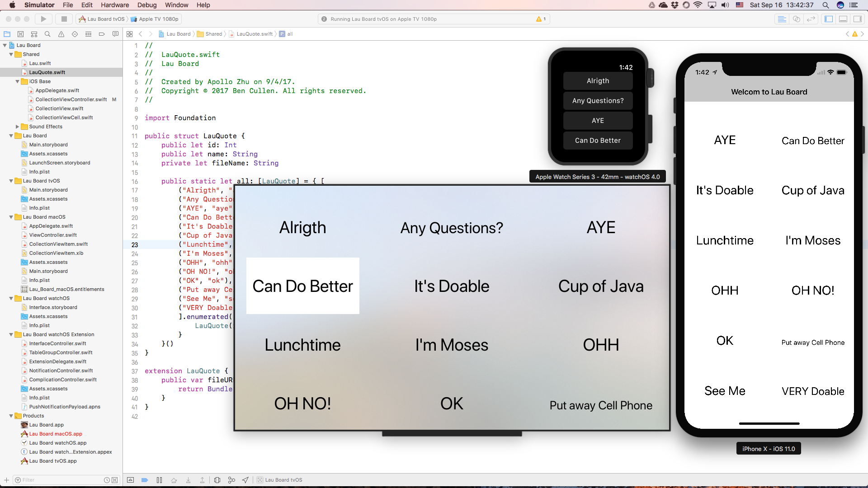Open the Breakpoint navigator icon
868x488 pixels.
[102, 34]
